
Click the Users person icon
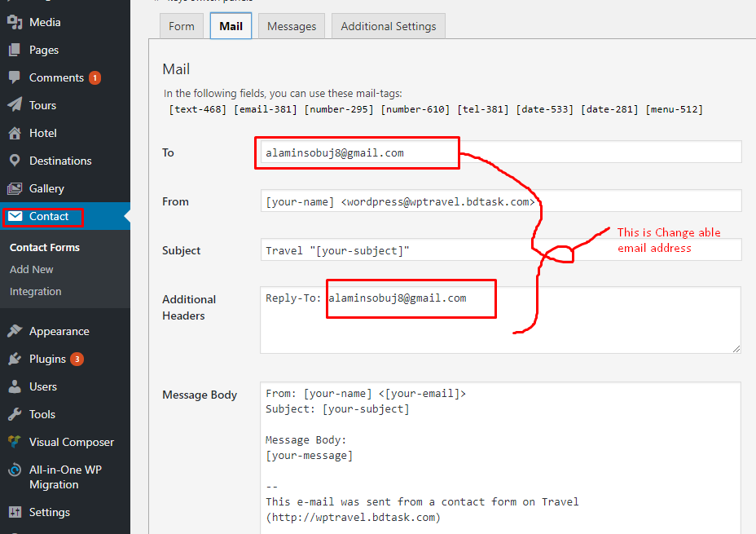coord(15,386)
